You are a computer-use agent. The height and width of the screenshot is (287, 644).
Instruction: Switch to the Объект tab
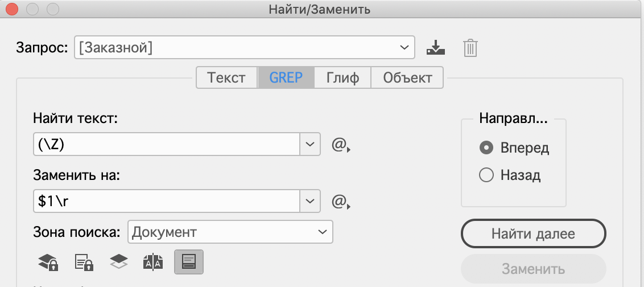407,77
